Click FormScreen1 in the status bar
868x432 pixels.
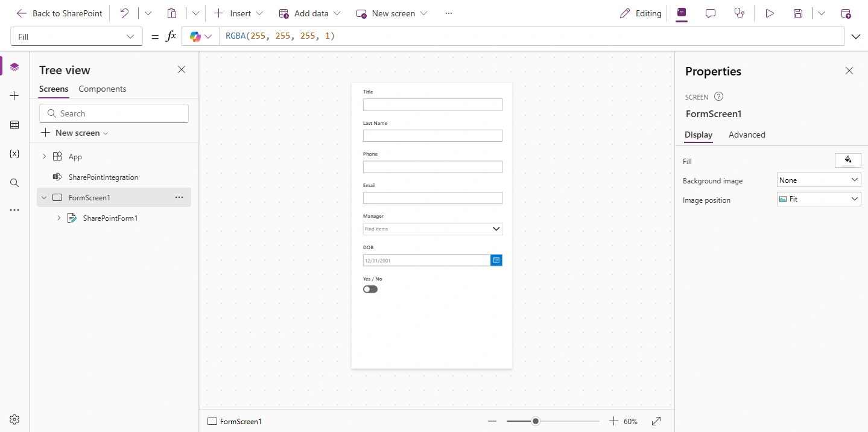pyautogui.click(x=235, y=422)
